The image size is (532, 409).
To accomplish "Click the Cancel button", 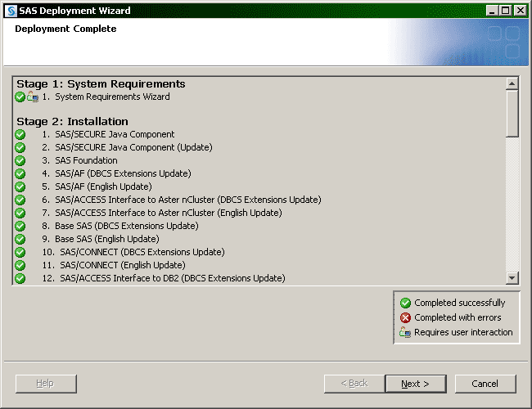I will pos(485,384).
